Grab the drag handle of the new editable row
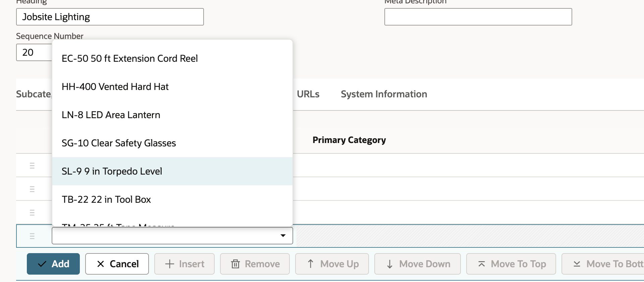 (x=32, y=236)
